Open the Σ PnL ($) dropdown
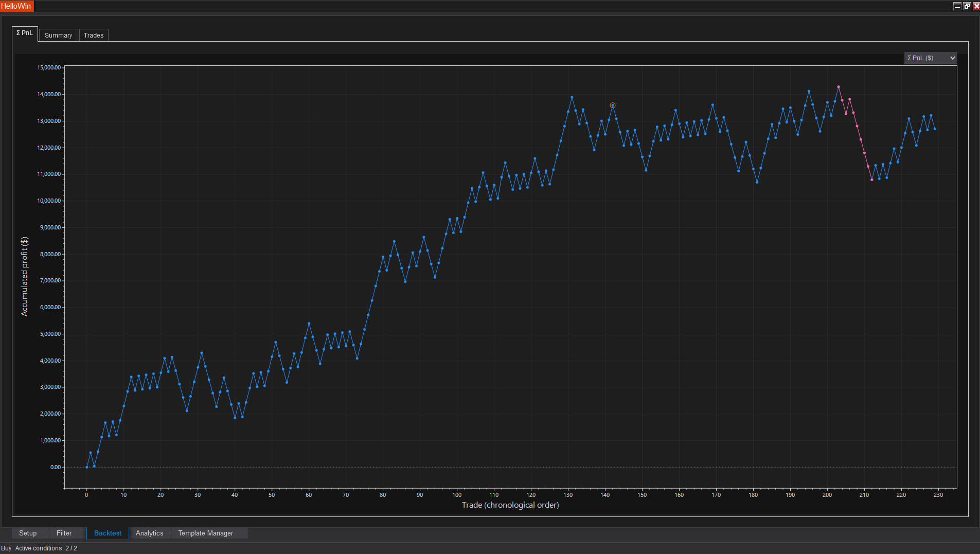The image size is (980, 554). (930, 58)
